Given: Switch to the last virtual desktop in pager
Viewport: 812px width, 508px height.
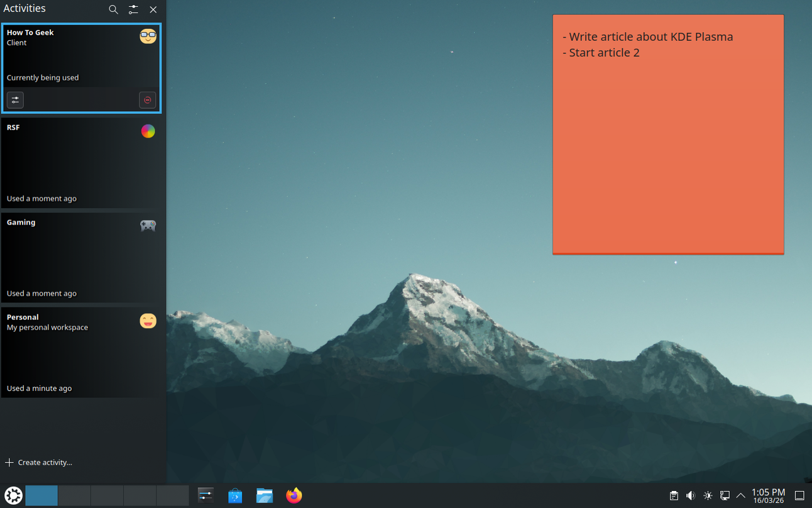Looking at the screenshot, I should click(172, 495).
